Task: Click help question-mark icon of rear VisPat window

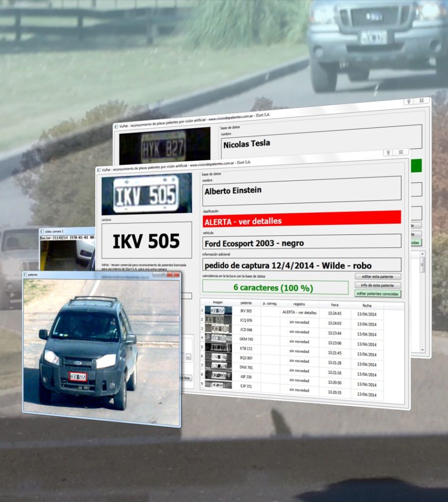Action: 409,101
